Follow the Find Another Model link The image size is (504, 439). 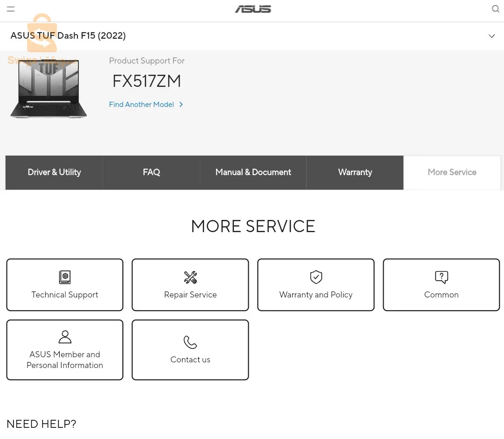click(x=141, y=105)
